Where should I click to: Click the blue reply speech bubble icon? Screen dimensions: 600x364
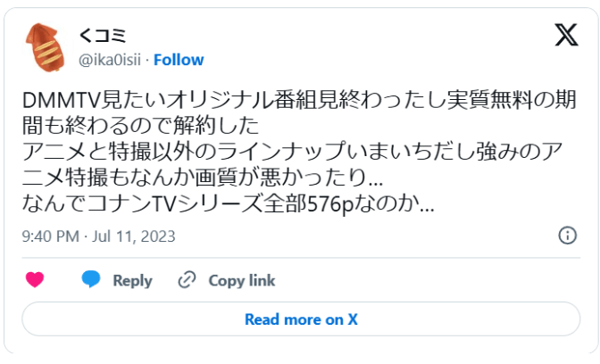pos(91,280)
